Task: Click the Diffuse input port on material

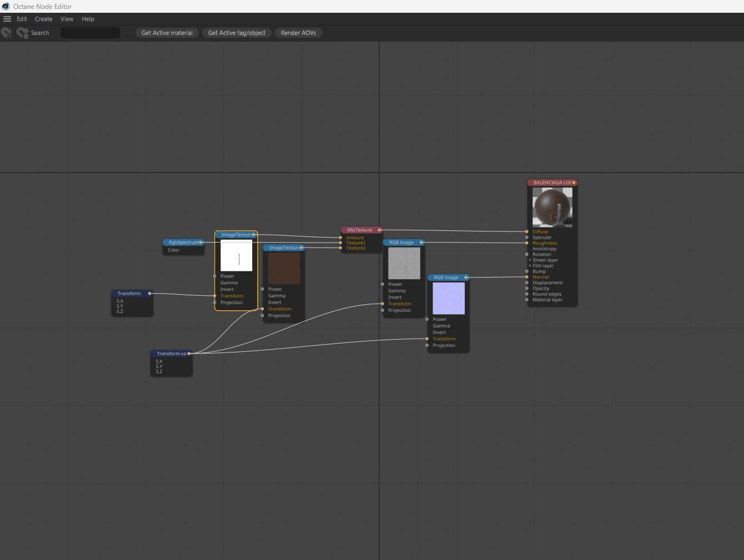Action: pos(527,231)
